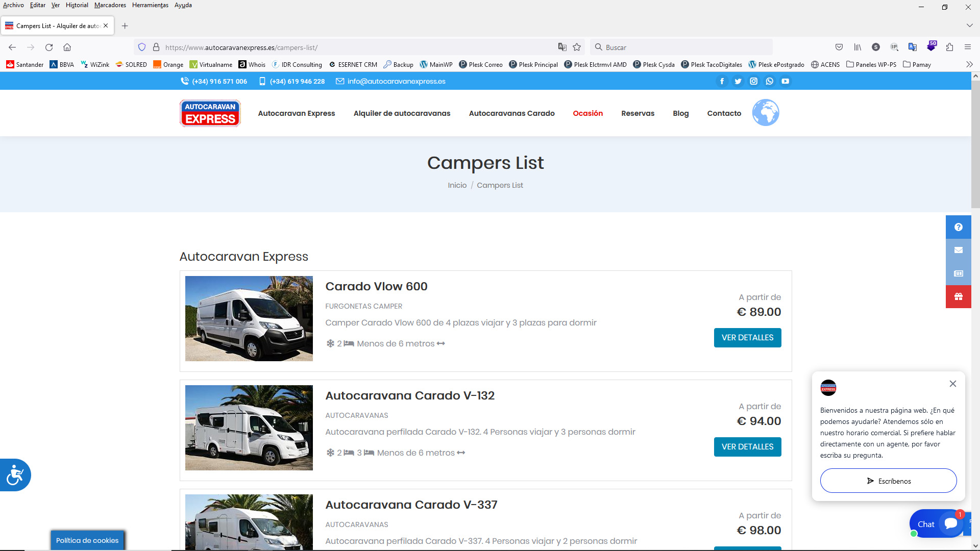The image size is (980, 551).
Task: Open the Carado Vlow 600 title link
Action: [376, 286]
